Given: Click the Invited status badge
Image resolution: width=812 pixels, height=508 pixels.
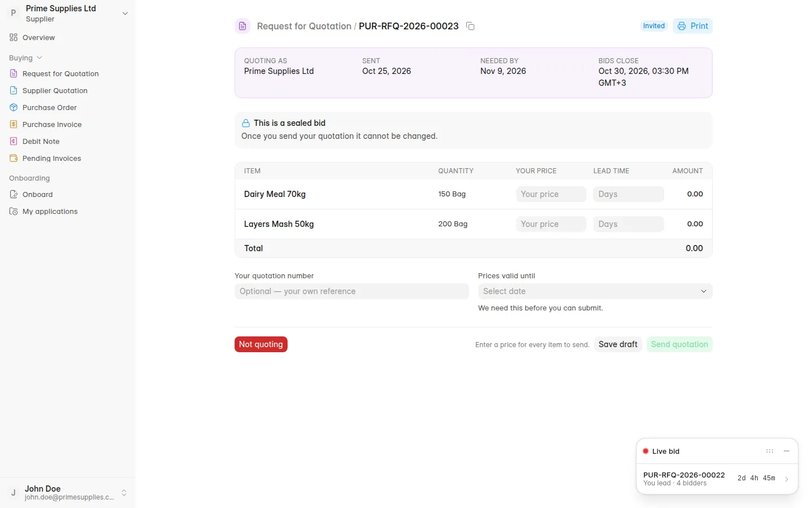Looking at the screenshot, I should 654,26.
